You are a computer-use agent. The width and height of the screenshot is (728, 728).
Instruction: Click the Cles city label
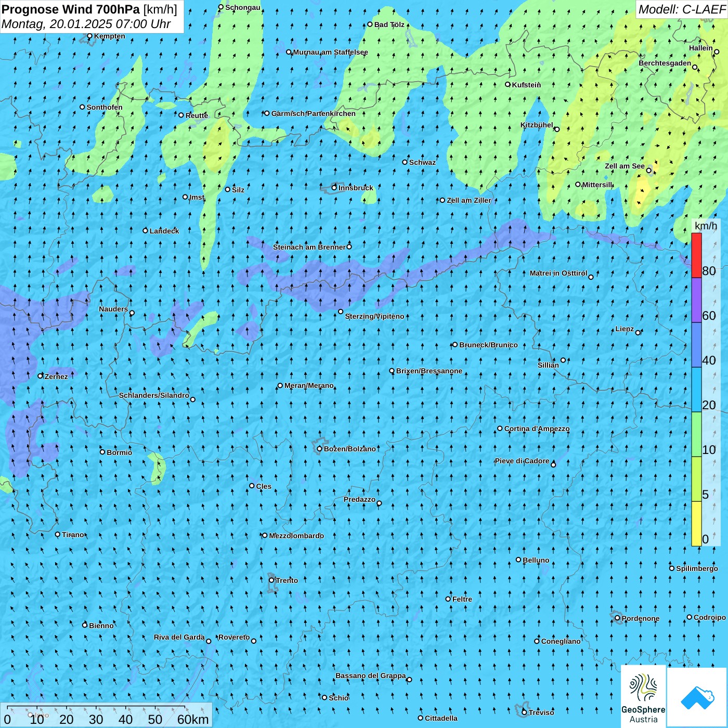263,486
